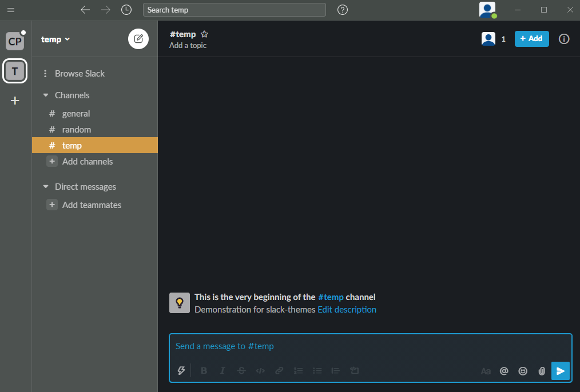
Task: Click the blue + Add button
Action: click(x=531, y=39)
